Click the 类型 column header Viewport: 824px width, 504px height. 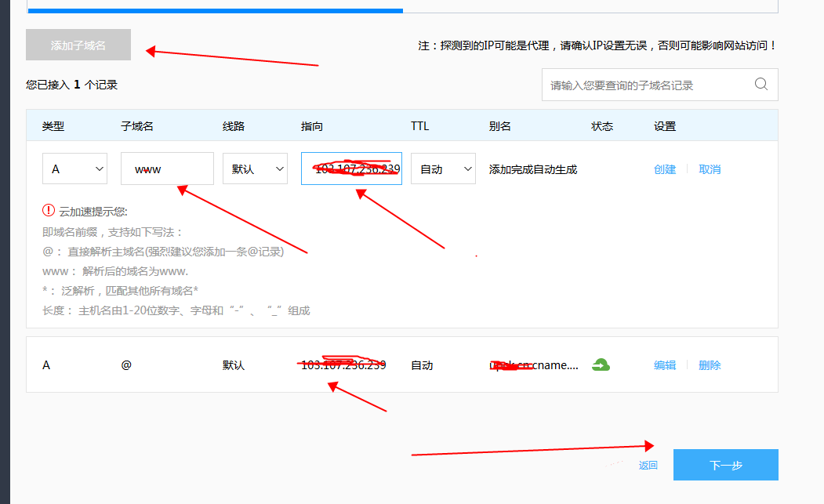pyautogui.click(x=53, y=126)
